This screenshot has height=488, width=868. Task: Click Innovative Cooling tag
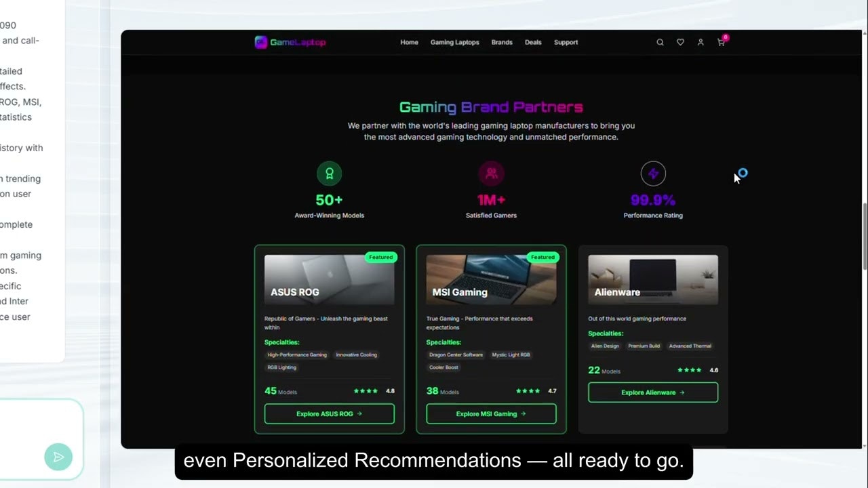357,354
